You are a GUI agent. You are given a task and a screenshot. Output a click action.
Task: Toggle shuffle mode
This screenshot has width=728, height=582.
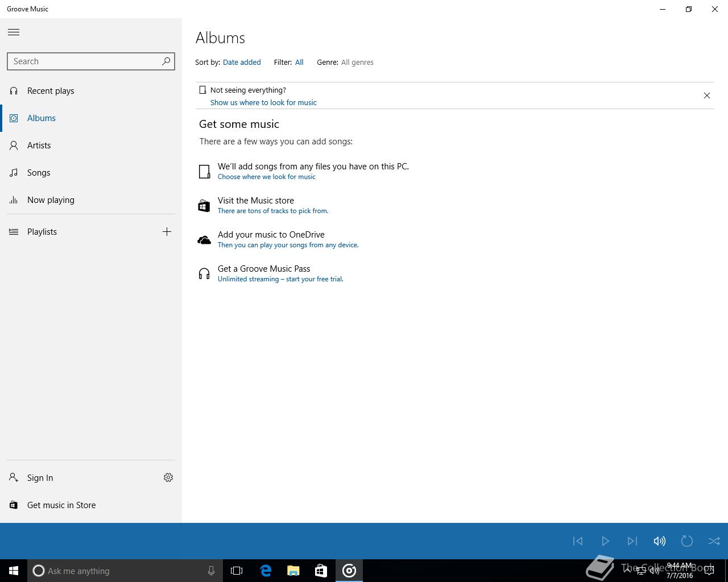click(714, 541)
